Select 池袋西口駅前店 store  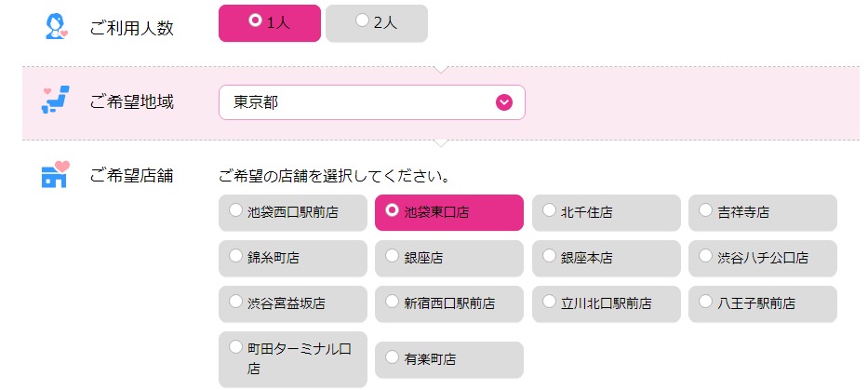pyautogui.click(x=293, y=213)
